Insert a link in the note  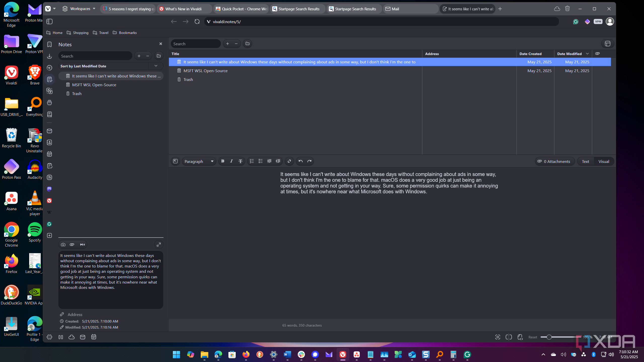coord(289,161)
